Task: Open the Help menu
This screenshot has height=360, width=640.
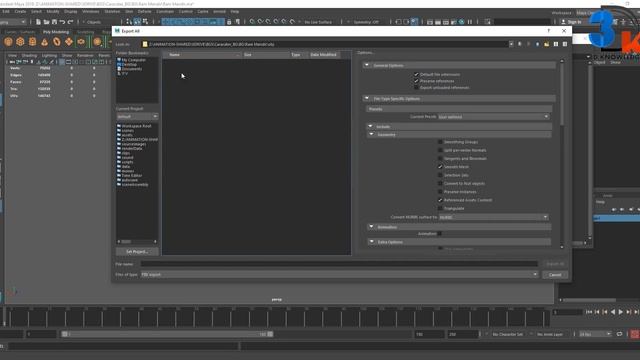Action: (x=235, y=11)
